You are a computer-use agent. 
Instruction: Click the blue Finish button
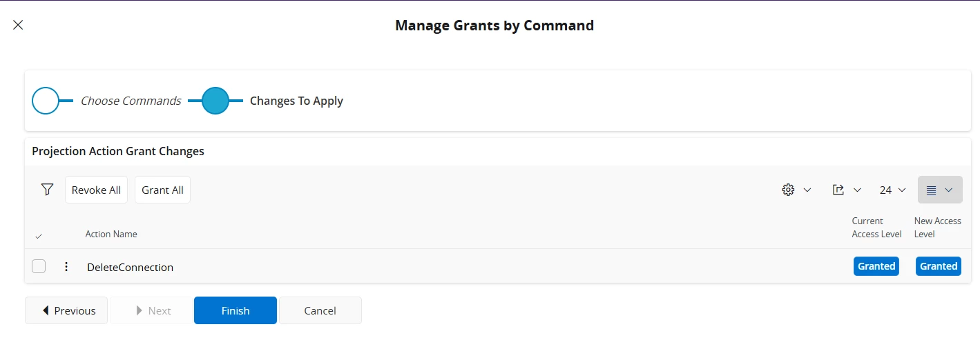coord(236,310)
